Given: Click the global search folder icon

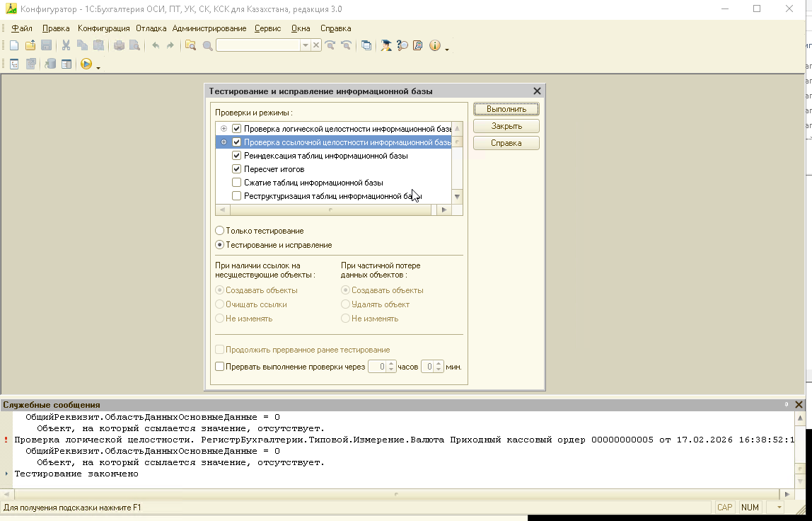Looking at the screenshot, I should pyautogui.click(x=190, y=45).
